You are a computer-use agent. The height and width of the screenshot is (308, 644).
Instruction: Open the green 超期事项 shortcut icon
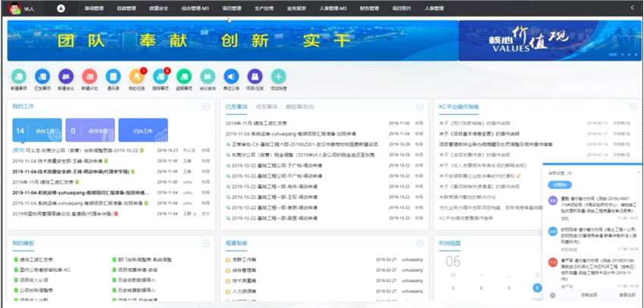click(184, 76)
